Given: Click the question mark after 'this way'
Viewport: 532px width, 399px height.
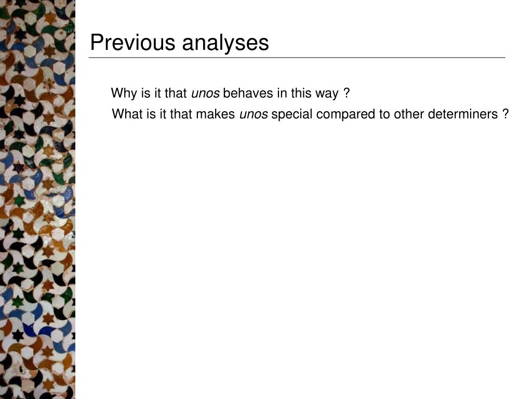Looking at the screenshot, I should [347, 93].
